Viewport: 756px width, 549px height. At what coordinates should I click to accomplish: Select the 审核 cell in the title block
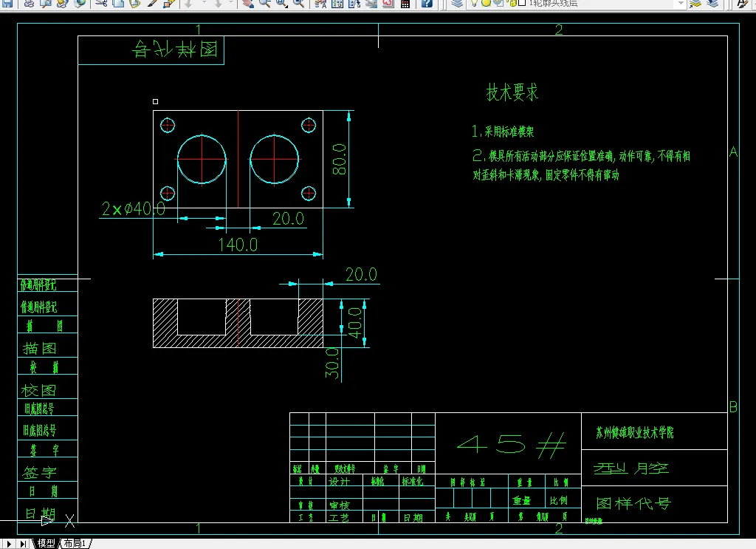(340, 505)
